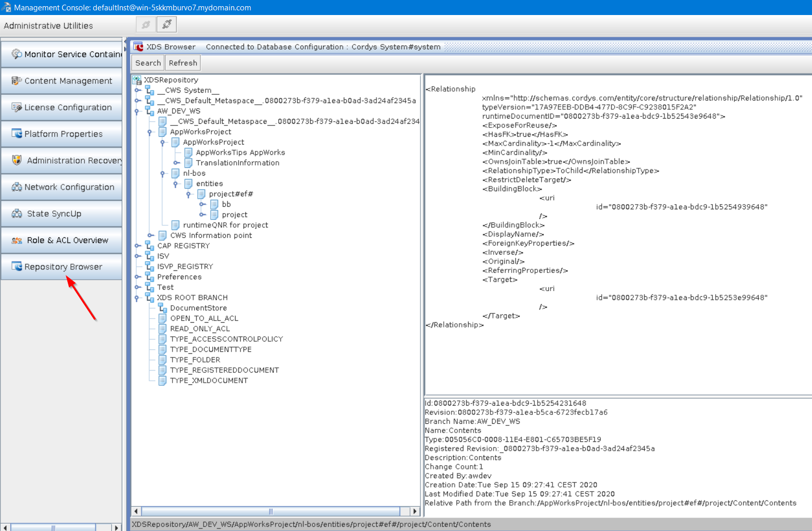The height and width of the screenshot is (531, 812).
Task: Click the document icon beside AppWorksTips AppWorks
Action: tap(189, 152)
